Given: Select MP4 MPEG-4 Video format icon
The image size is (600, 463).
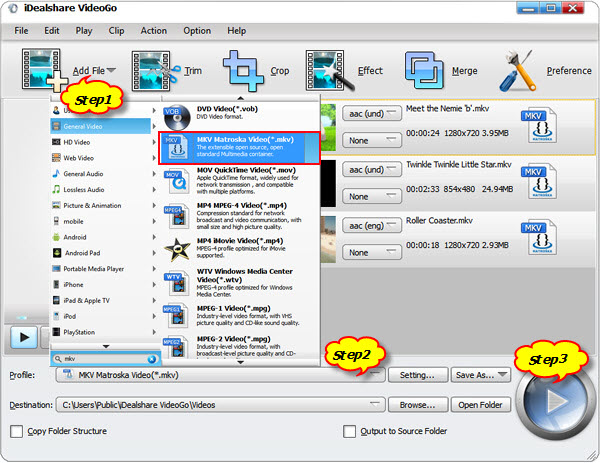Looking at the screenshot, I should pos(176,217).
